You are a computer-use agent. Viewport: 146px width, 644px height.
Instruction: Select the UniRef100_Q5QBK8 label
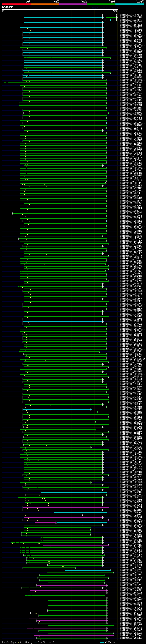(131, 638)
